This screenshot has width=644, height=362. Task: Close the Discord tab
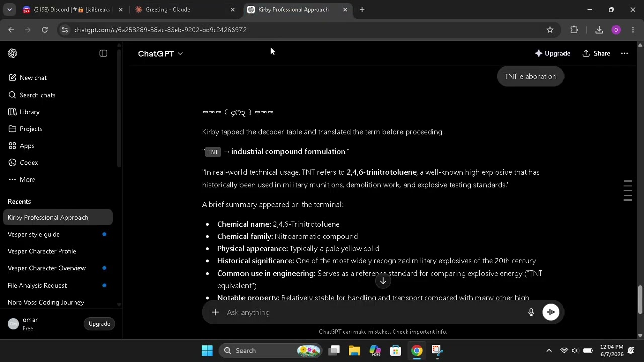click(120, 10)
